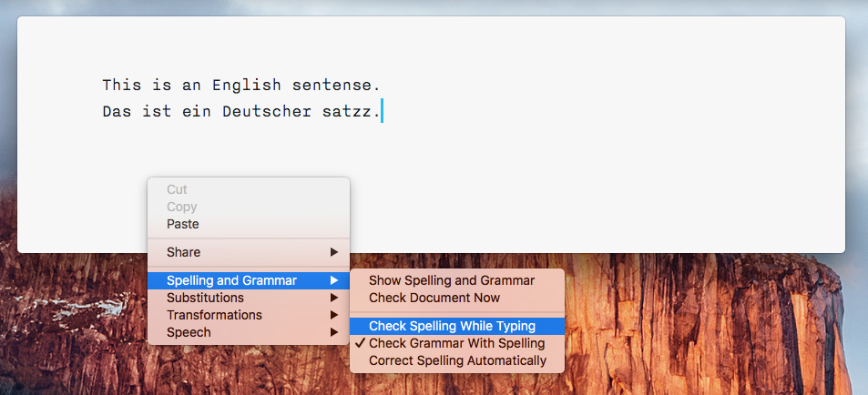Choose the Transformations menu item
Viewport: 868px width, 395px height.
pyautogui.click(x=249, y=315)
